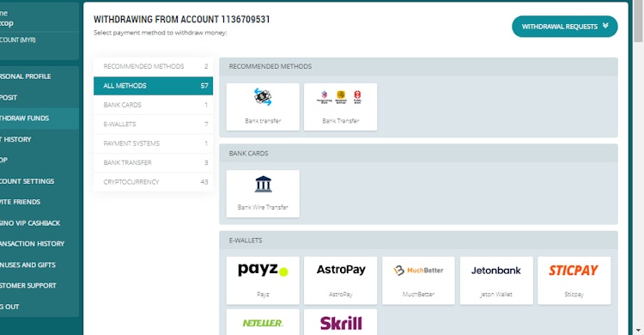Select the All Methods category

click(153, 86)
